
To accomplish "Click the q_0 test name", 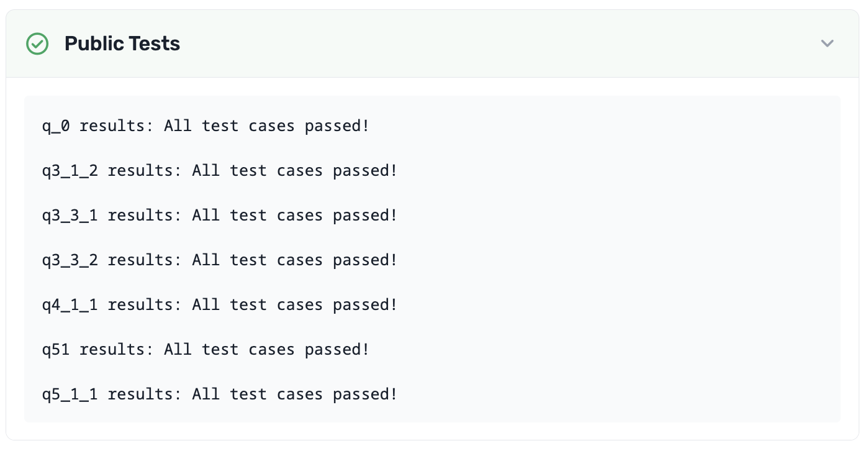I will (x=56, y=126).
